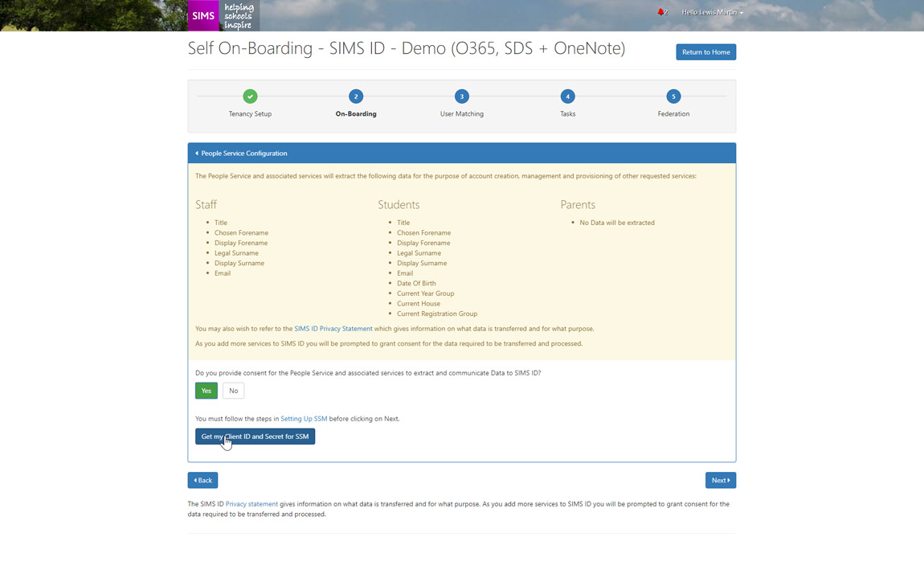Click the 'helping schools inspire' tagline image

(x=239, y=15)
